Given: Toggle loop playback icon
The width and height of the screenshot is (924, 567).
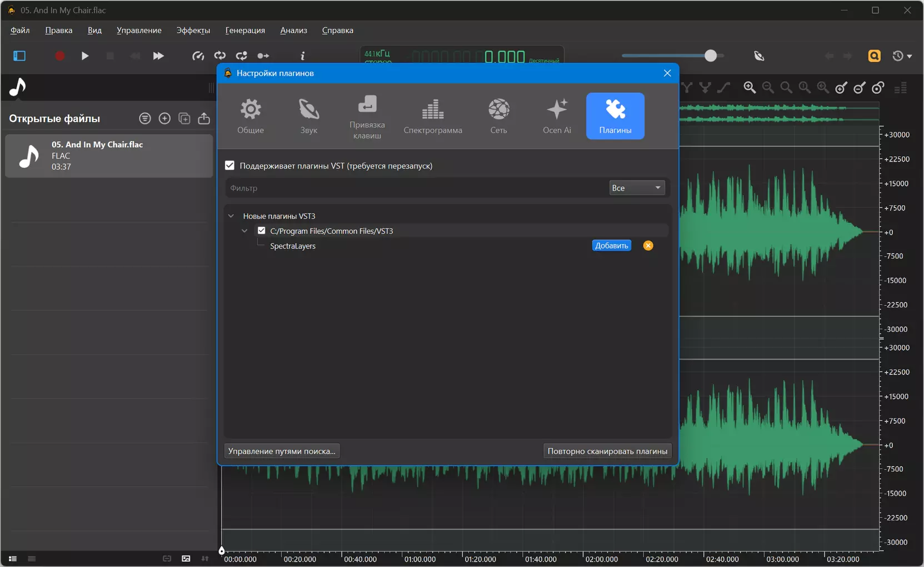Looking at the screenshot, I should point(220,56).
